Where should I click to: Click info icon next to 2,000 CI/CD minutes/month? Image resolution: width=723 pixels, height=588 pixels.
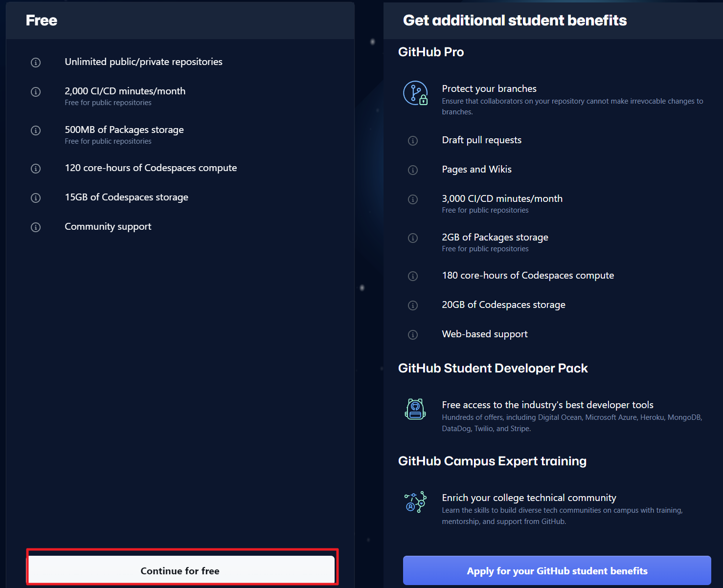[36, 92]
